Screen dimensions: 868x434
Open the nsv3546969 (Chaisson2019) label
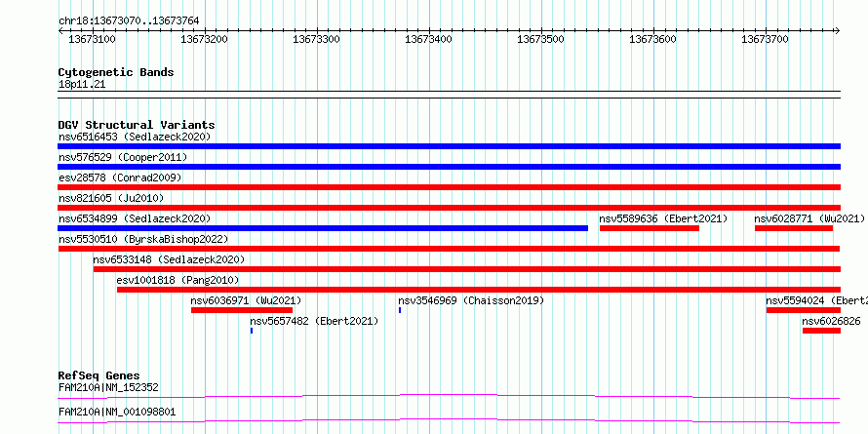click(x=471, y=300)
